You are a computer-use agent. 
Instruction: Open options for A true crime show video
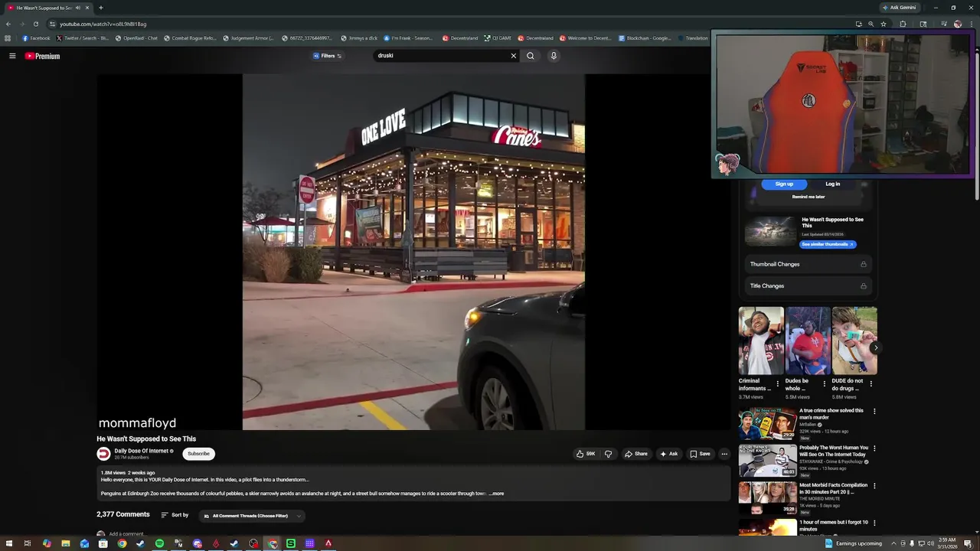point(874,411)
